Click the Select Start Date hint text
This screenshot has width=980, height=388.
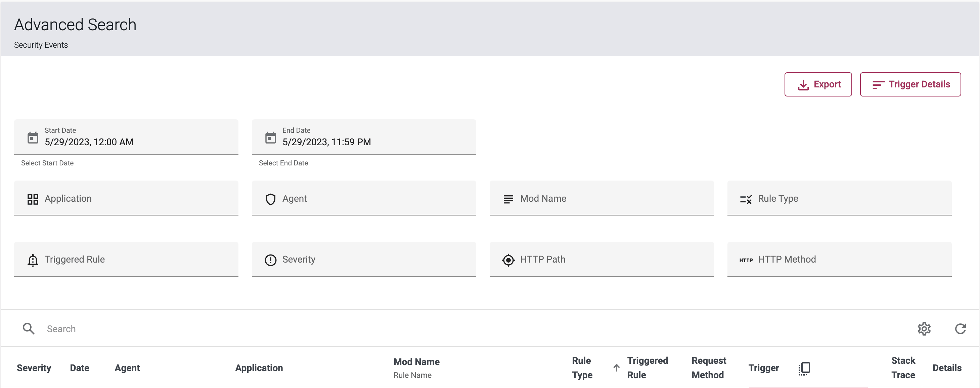[47, 163]
